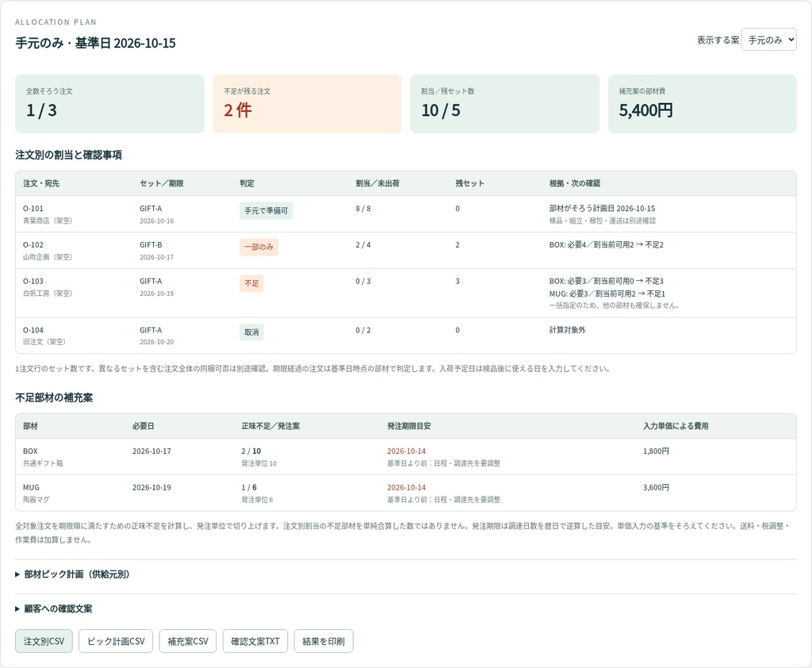Click the 白帆工房（架空） destination
This screenshot has width=812, height=668.
point(48,294)
